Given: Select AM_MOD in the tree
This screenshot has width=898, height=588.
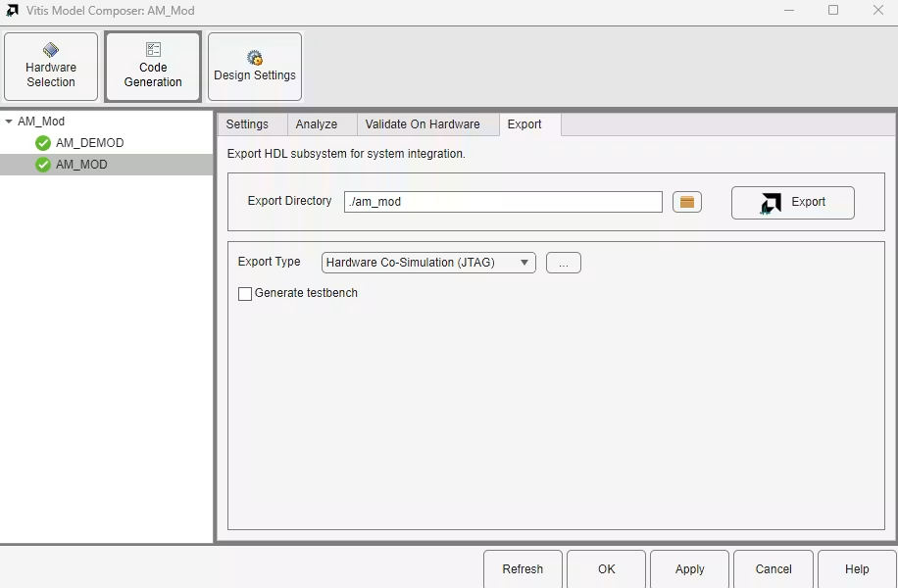Looking at the screenshot, I should [x=107, y=165].
